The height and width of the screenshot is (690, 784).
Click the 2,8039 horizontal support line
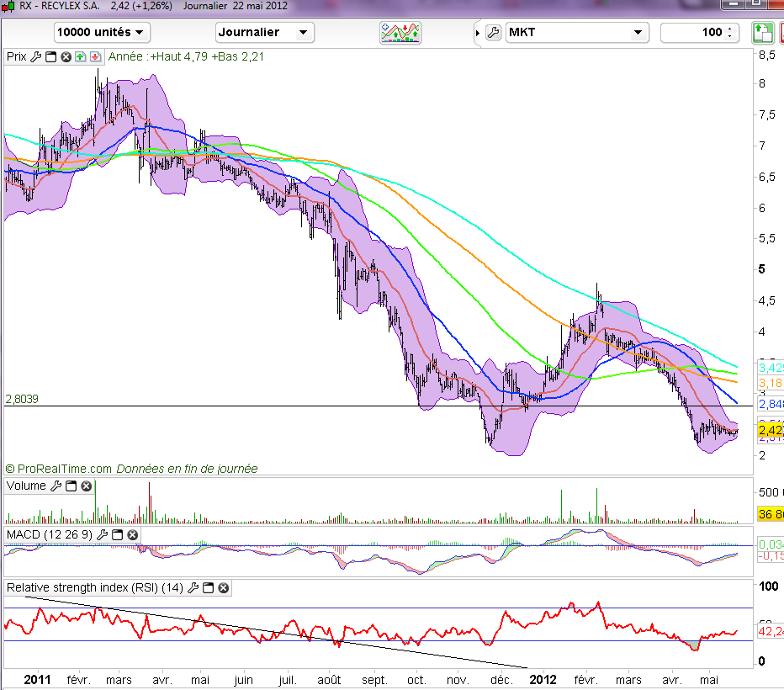(252, 406)
